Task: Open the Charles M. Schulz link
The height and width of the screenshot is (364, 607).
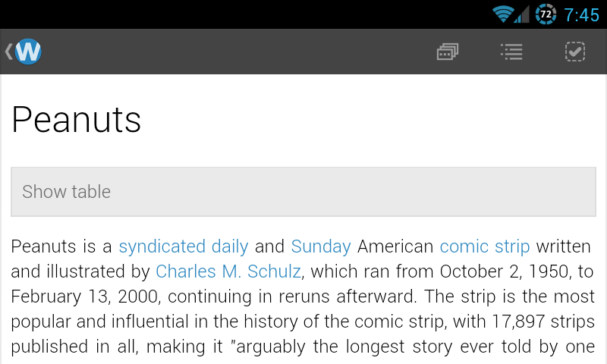Action: 228,271
